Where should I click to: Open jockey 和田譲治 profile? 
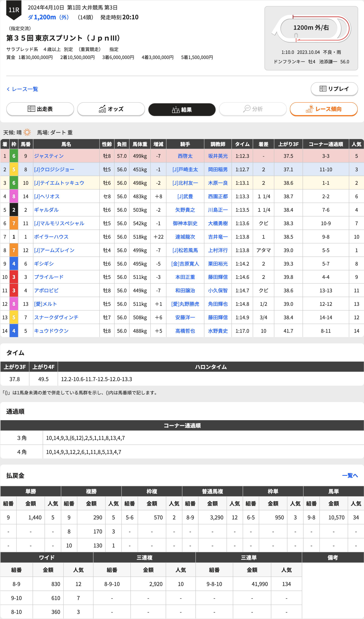point(185,291)
